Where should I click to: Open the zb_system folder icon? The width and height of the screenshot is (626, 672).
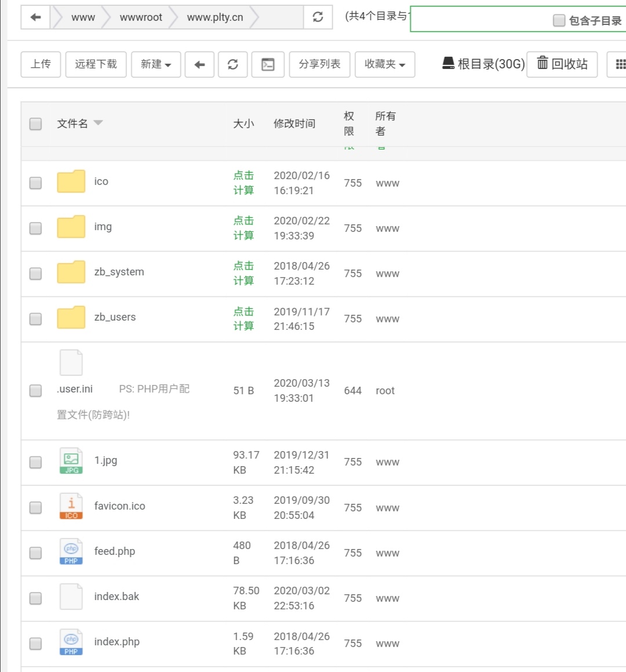[x=71, y=272]
